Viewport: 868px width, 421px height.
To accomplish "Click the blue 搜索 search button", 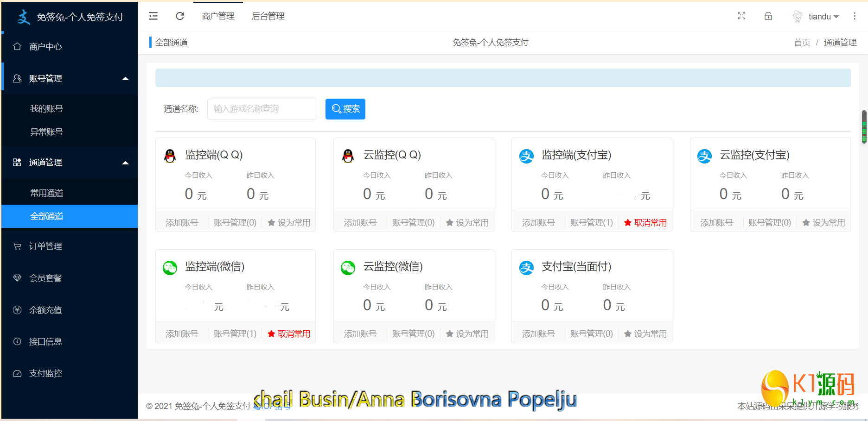I will click(x=345, y=109).
